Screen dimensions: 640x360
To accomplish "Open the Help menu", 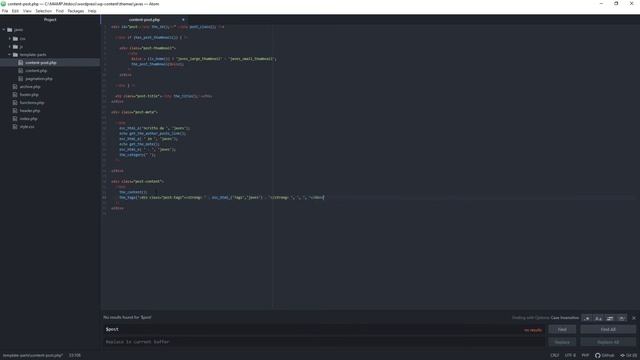I will 92,11.
